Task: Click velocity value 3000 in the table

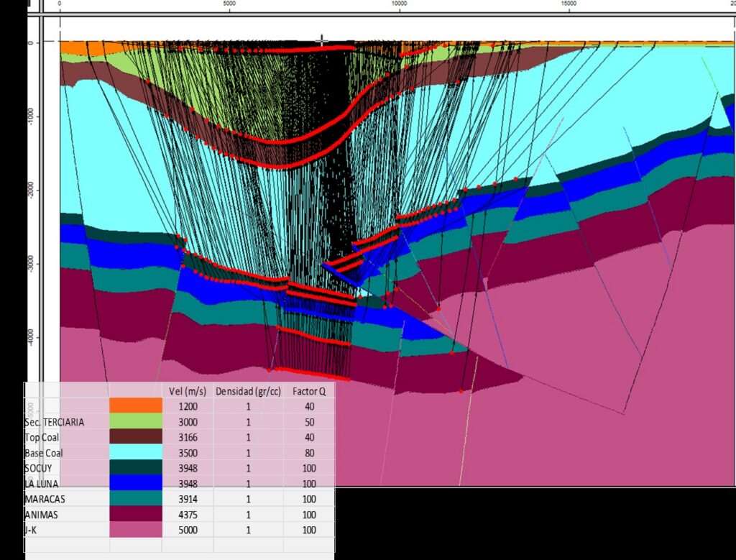Action: pyautogui.click(x=188, y=422)
